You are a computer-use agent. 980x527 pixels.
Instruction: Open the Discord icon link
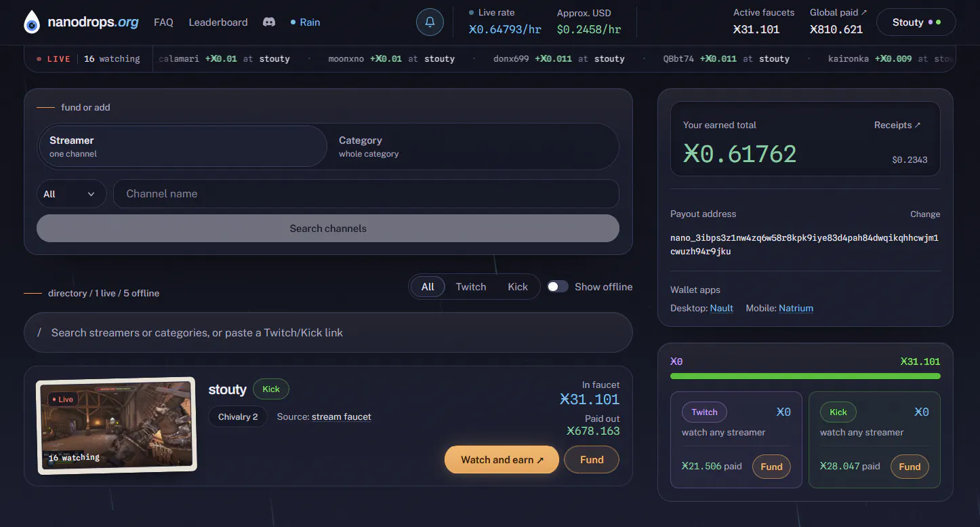click(269, 22)
